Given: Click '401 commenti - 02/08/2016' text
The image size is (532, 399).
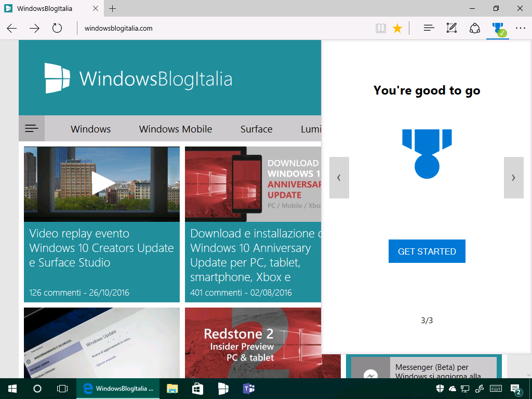Looking at the screenshot, I should [x=241, y=292].
